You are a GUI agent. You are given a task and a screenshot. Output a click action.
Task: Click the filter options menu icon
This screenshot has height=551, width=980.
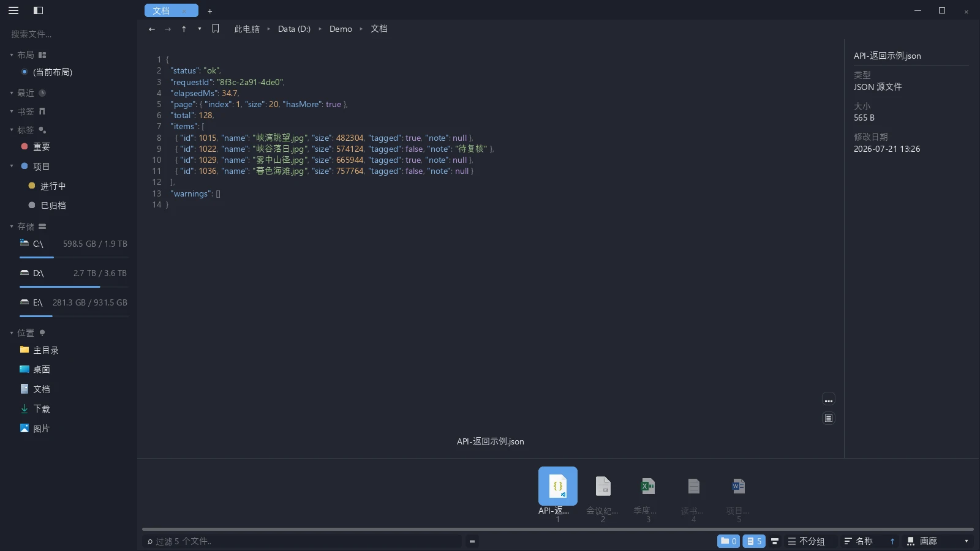click(472, 541)
